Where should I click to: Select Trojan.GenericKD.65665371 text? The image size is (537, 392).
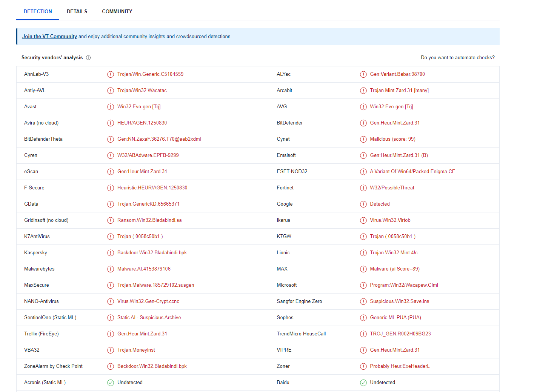(x=148, y=204)
